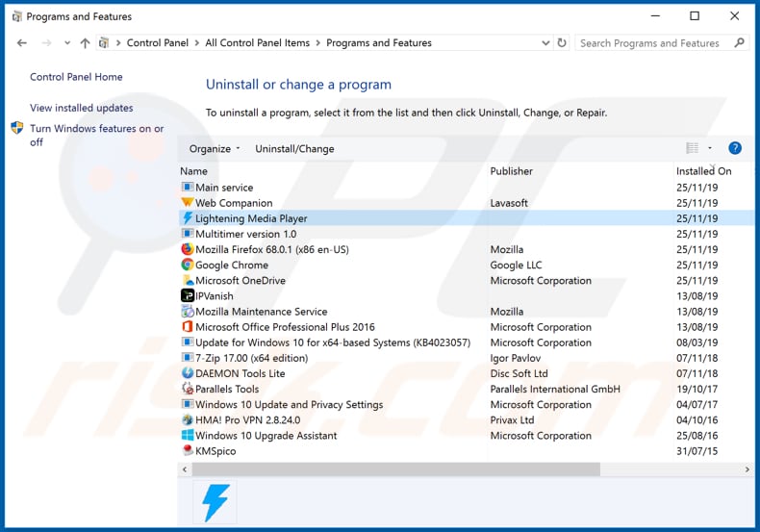Click the Parallels International GmbH publisher cell

coord(555,389)
